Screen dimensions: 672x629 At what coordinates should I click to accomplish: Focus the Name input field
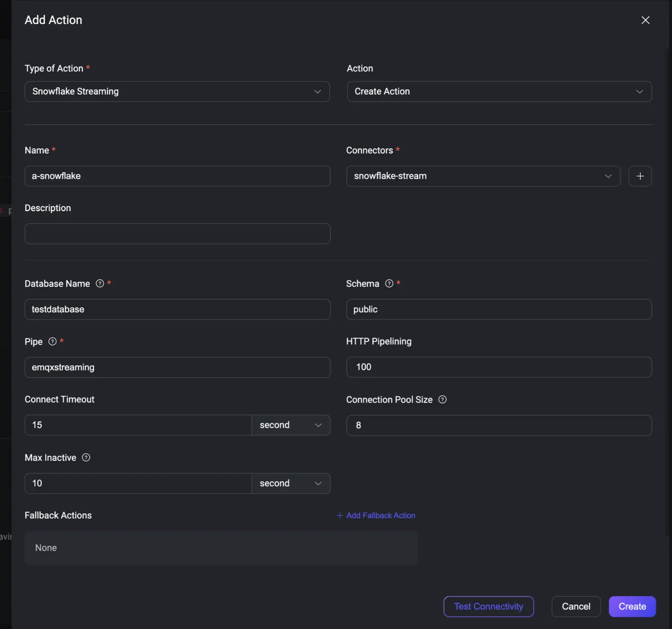point(177,176)
